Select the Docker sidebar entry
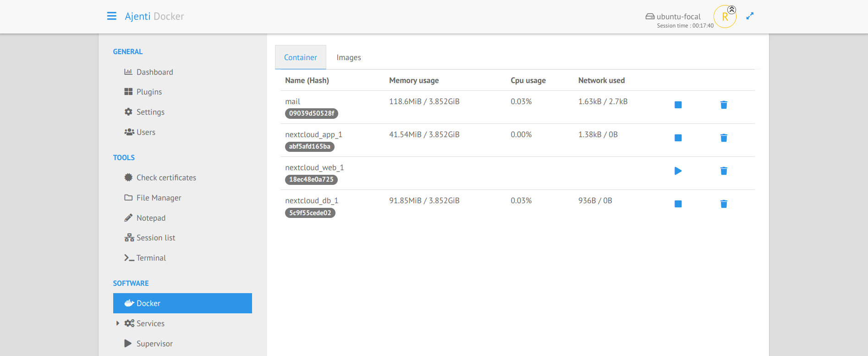This screenshot has height=356, width=868. coord(182,303)
